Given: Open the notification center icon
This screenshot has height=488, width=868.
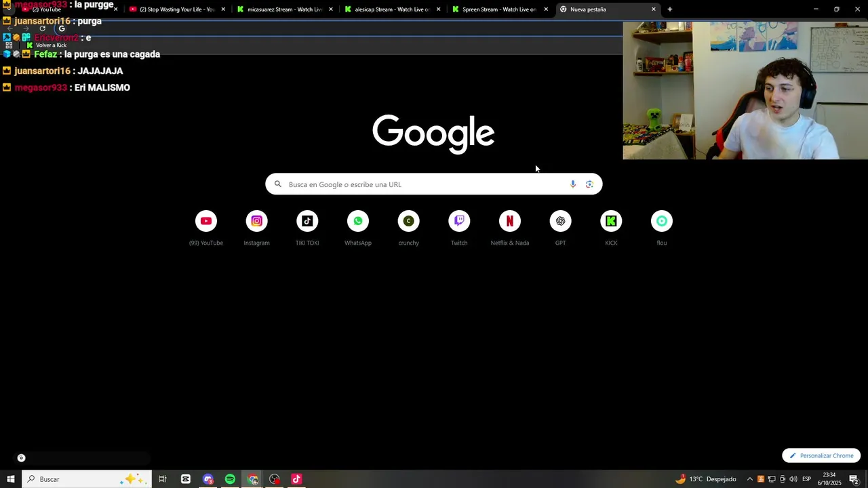Looking at the screenshot, I should tap(854, 479).
